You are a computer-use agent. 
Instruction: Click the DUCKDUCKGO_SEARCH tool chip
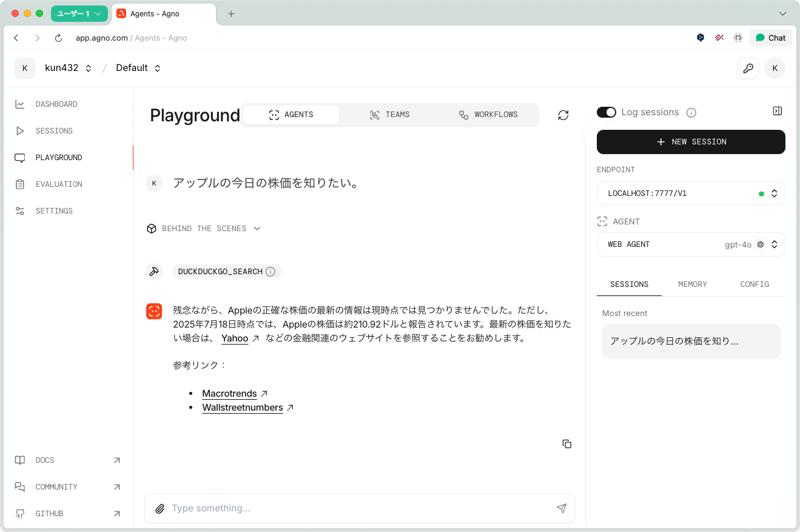(x=227, y=272)
